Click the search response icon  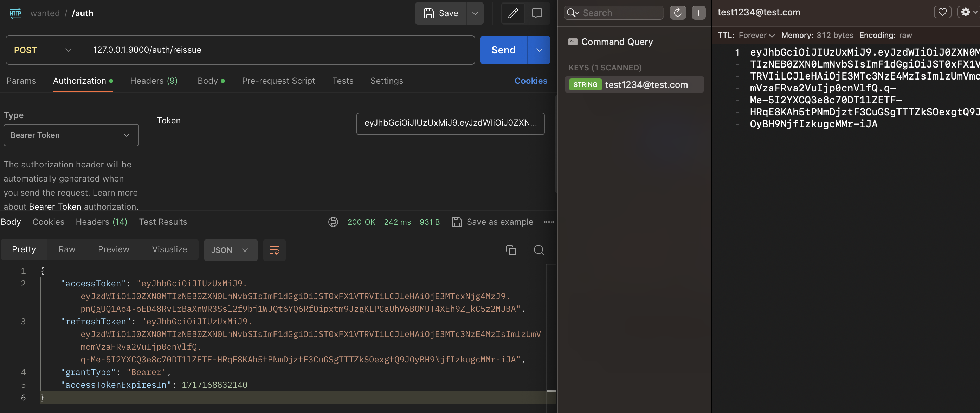click(x=539, y=250)
